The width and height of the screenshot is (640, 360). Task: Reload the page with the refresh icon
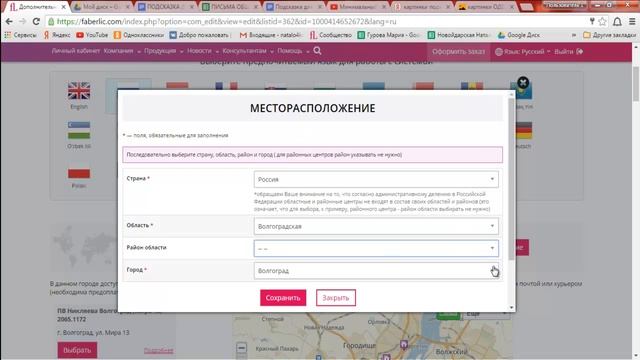pos(36,22)
